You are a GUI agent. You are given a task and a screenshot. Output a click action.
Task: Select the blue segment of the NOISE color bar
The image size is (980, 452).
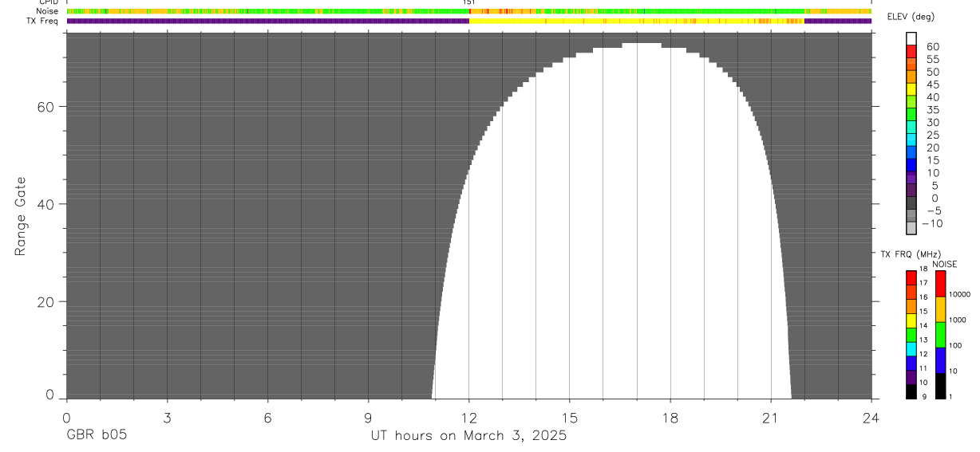(940, 360)
